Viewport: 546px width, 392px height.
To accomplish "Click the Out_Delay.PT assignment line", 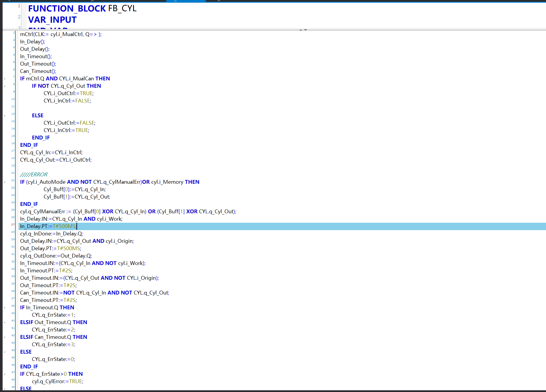I will pyautogui.click(x=50, y=248).
